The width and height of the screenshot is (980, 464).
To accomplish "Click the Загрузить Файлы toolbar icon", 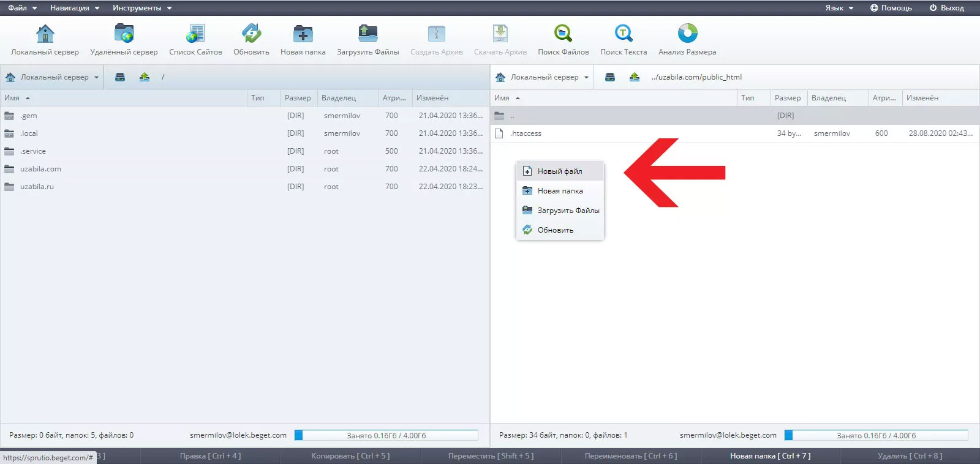I will (x=367, y=34).
